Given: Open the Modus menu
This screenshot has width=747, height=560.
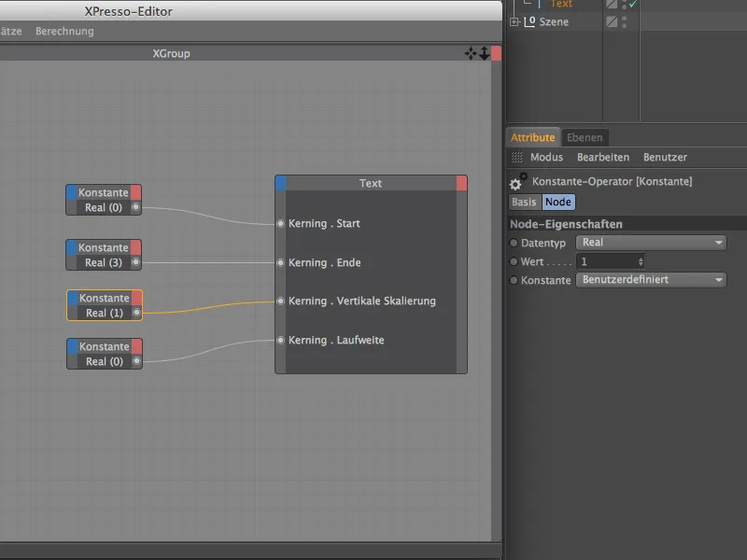Looking at the screenshot, I should pyautogui.click(x=546, y=157).
